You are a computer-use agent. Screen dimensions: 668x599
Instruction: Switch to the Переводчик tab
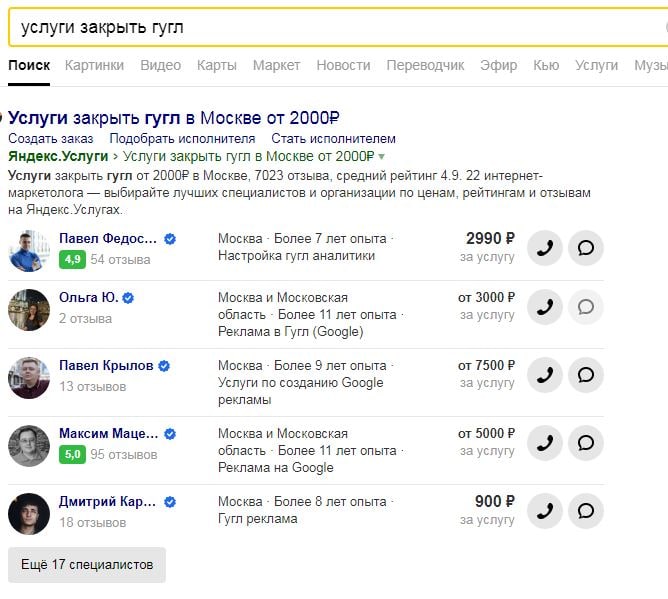pos(425,65)
